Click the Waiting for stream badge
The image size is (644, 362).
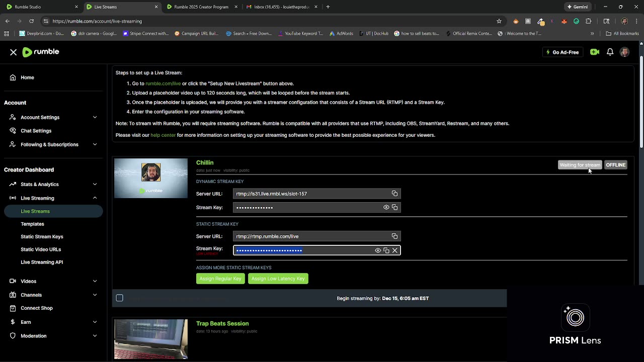(x=580, y=165)
